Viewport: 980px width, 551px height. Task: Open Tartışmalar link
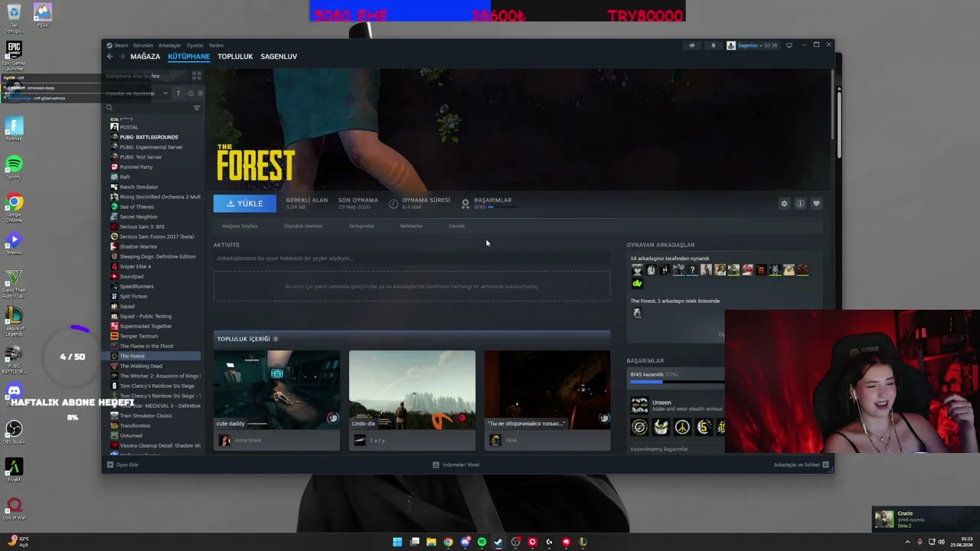[x=361, y=226]
